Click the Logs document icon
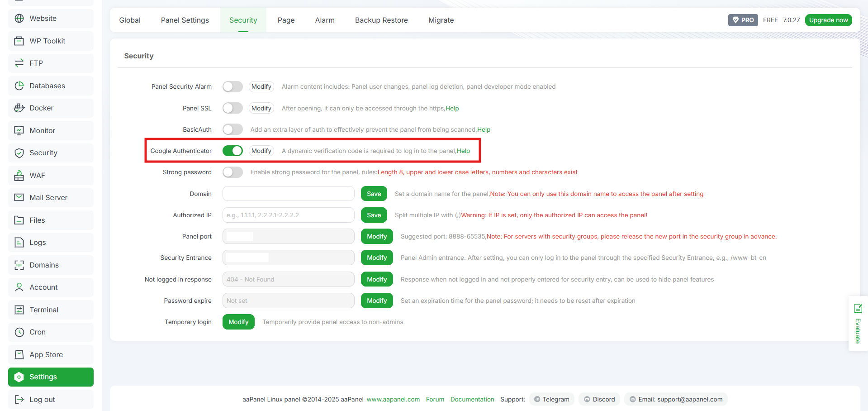The height and width of the screenshot is (411, 868). [19, 243]
